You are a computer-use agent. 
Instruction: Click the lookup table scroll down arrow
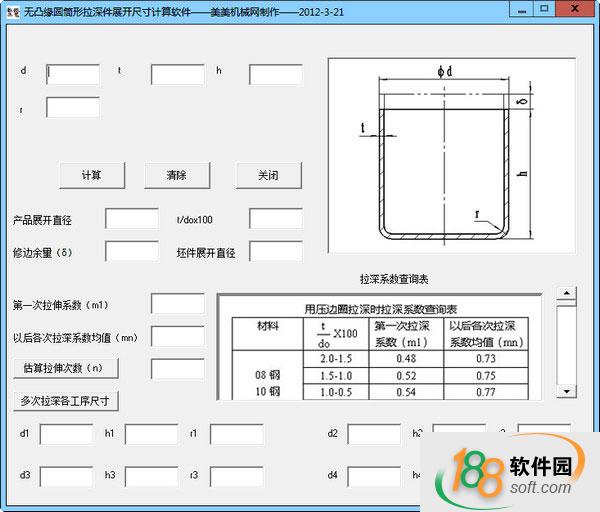(567, 391)
